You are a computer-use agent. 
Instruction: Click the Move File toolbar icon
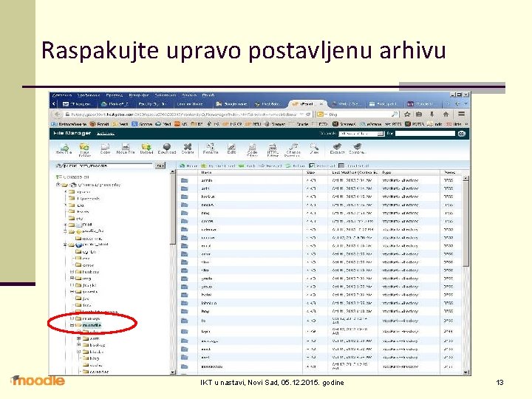coord(126,149)
